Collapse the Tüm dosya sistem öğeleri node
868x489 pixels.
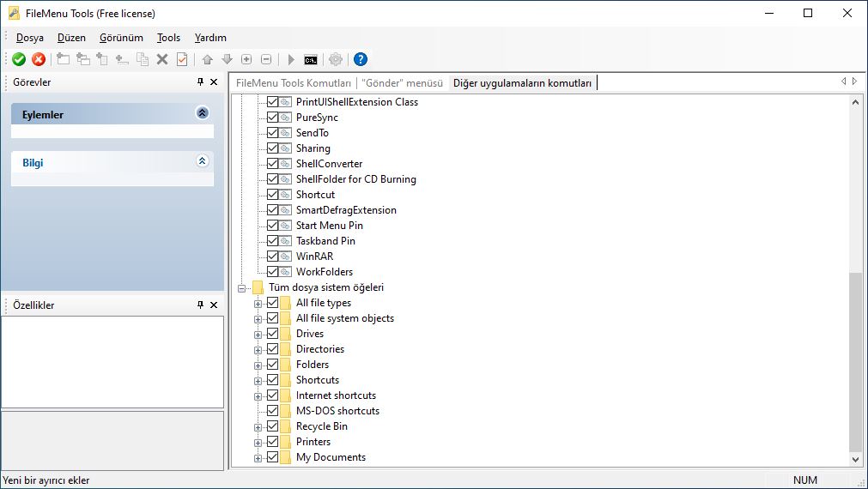(241, 288)
